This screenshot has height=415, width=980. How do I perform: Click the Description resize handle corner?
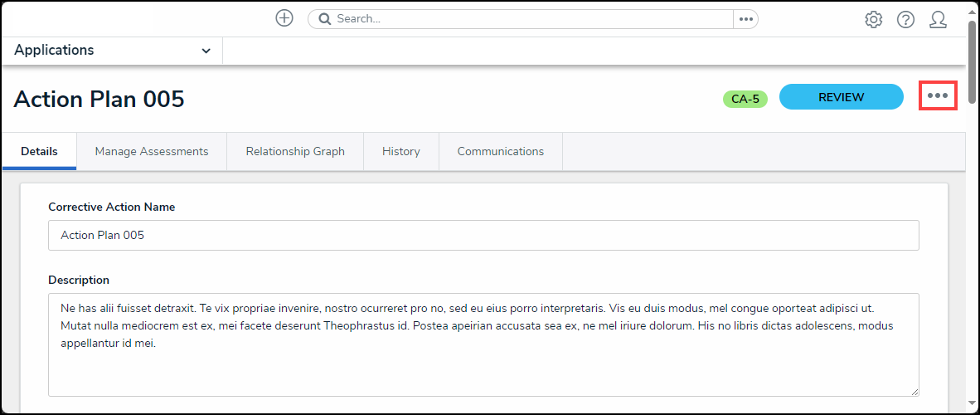point(914,391)
